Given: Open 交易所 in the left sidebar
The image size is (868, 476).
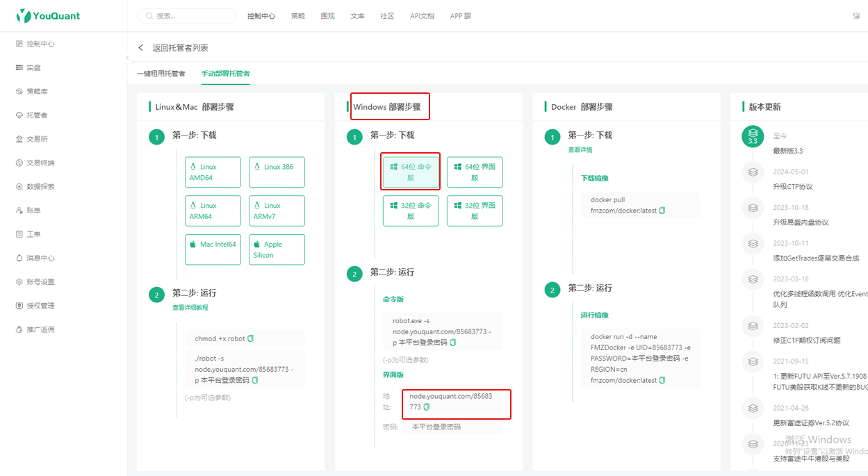Looking at the screenshot, I should coord(31,139).
